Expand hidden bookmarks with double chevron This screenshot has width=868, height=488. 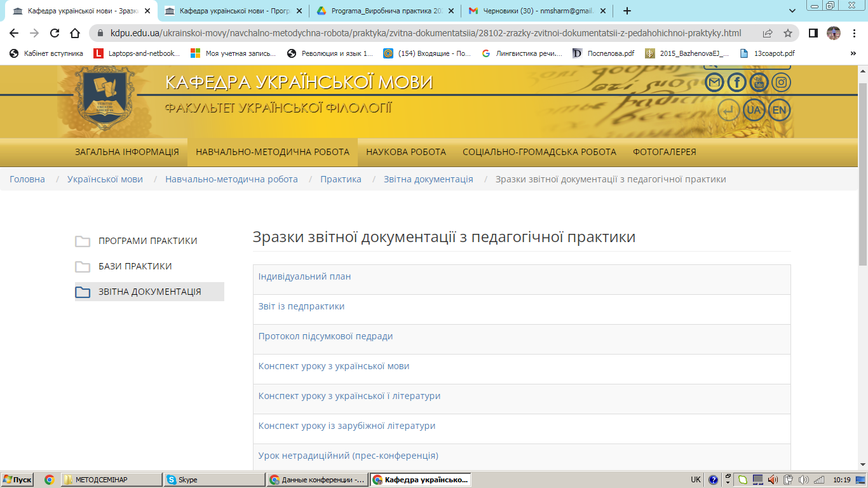tap(853, 53)
